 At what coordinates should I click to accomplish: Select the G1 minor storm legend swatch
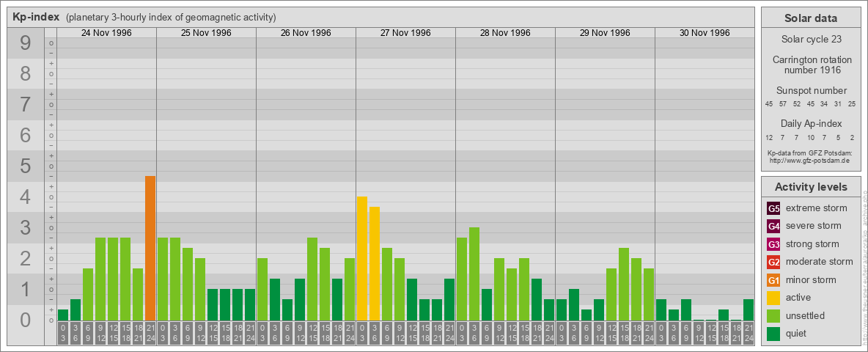773,279
